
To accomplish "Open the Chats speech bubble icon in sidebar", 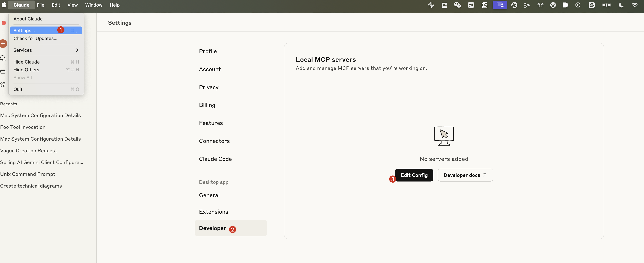I will [3, 58].
